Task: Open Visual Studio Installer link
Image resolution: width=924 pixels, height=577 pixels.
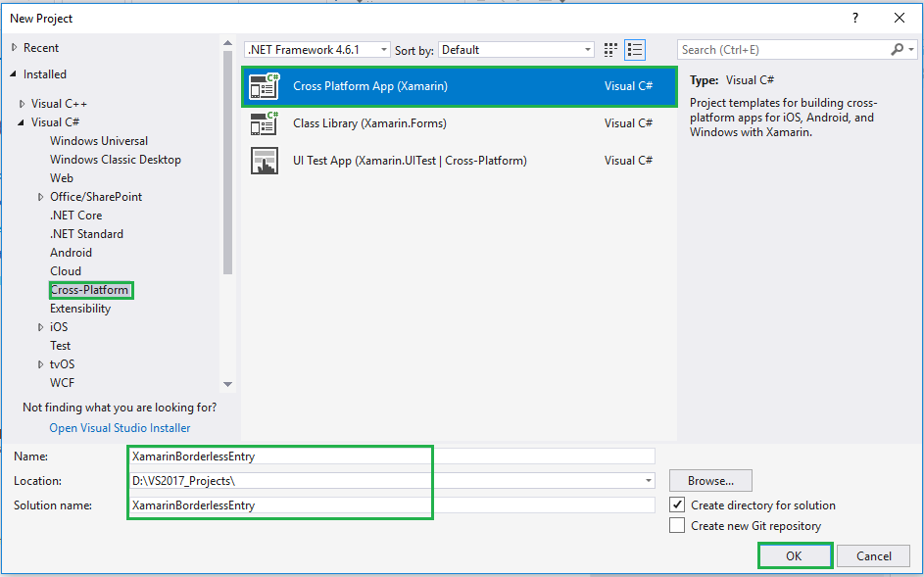Action: coord(120,428)
